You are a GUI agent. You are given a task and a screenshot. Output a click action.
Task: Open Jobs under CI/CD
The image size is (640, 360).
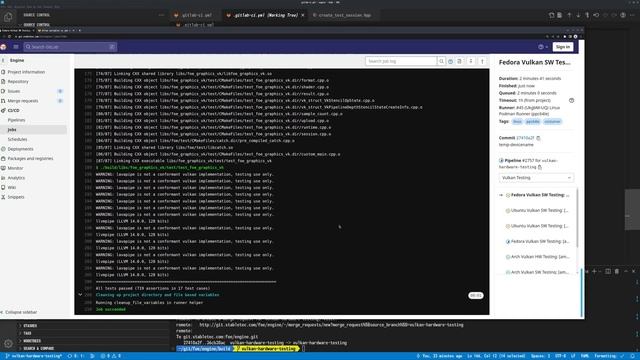pyautogui.click(x=33, y=130)
